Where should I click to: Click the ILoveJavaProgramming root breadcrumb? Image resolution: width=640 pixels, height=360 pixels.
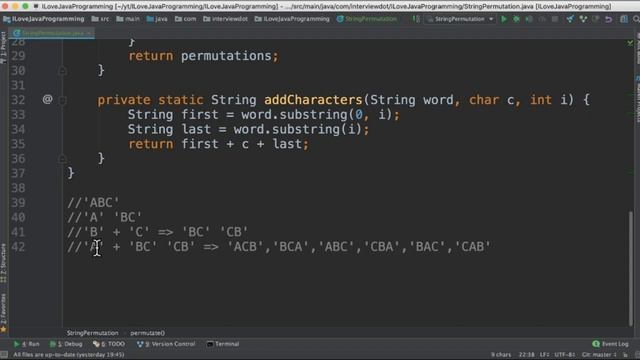(44, 19)
